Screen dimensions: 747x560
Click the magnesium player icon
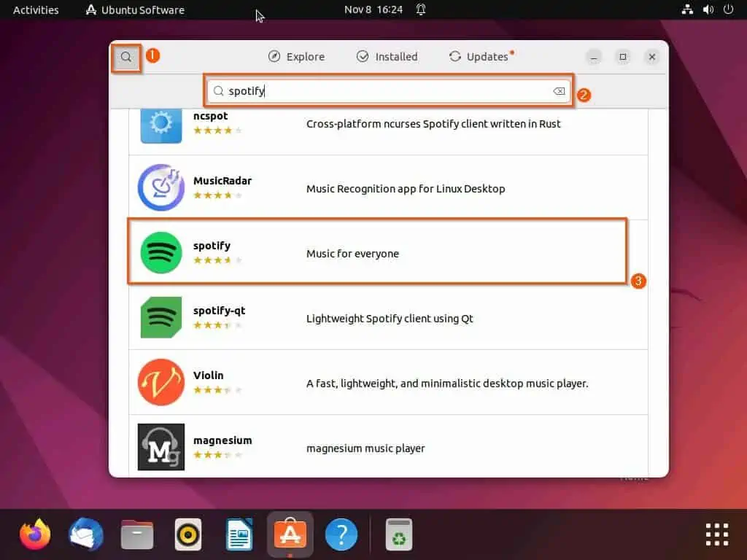point(160,447)
